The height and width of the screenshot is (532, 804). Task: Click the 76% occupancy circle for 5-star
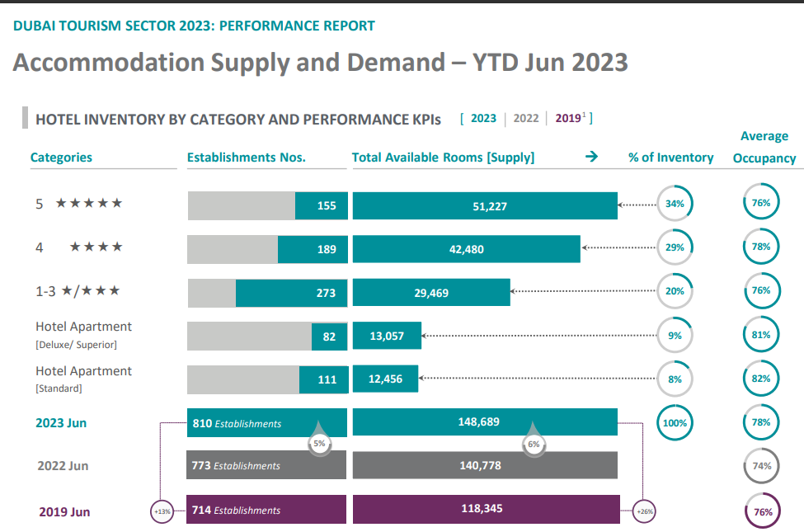(761, 203)
